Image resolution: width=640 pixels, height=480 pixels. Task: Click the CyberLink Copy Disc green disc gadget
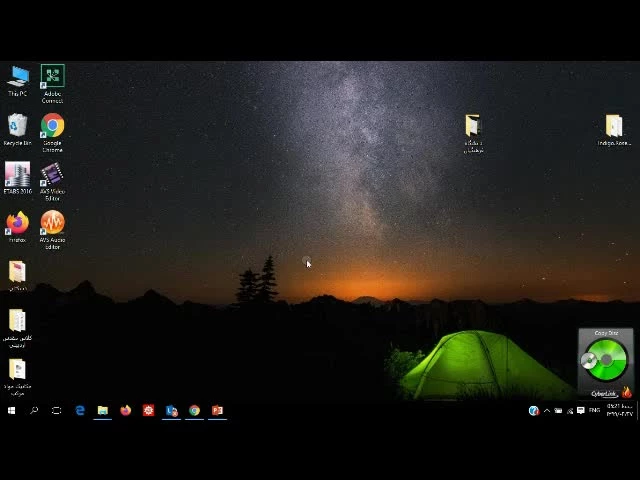coord(605,361)
